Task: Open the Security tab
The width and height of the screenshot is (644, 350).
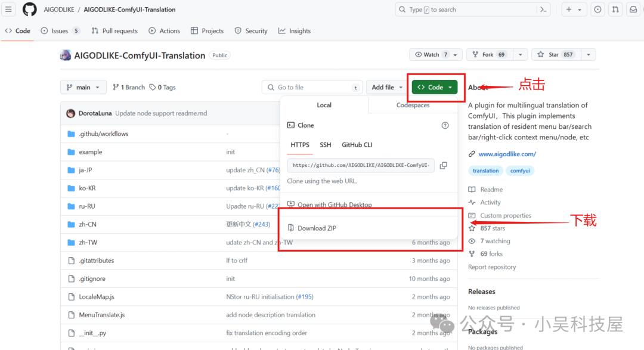Action: pos(251,31)
